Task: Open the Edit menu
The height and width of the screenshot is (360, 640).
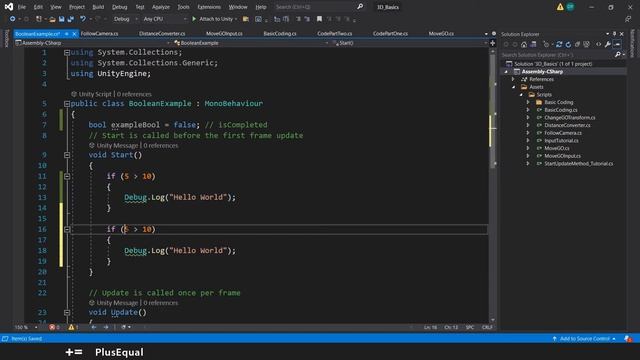Action: (x=38, y=7)
